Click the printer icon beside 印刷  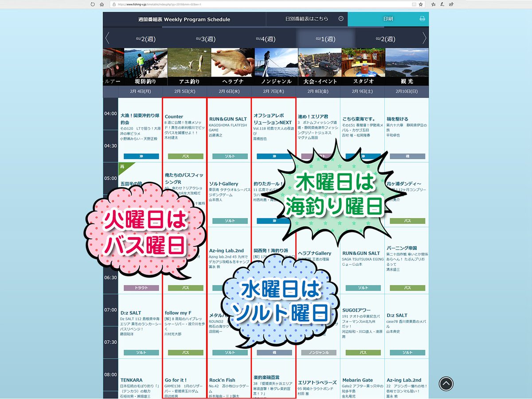(422, 19)
